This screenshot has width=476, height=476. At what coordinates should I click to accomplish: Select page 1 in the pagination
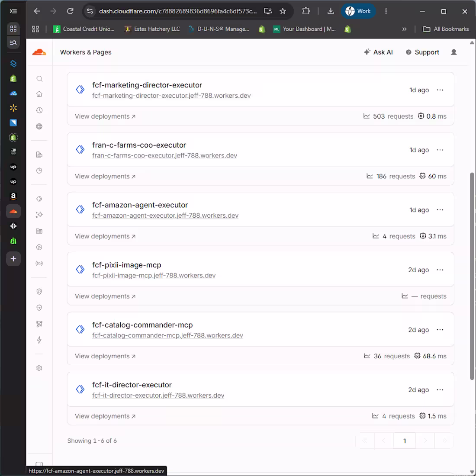(404, 441)
